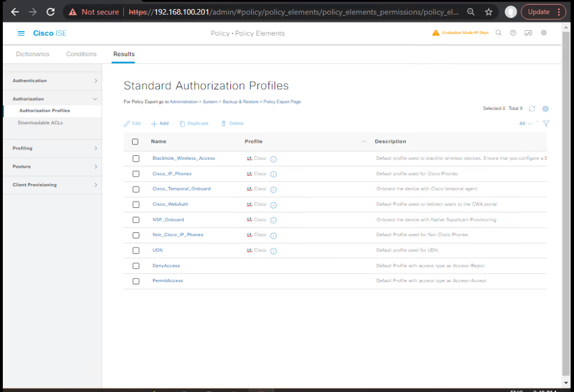Check the Blackhole_Wireless_Access row checkbox
Viewport: 574px width, 392px height.
136,159
